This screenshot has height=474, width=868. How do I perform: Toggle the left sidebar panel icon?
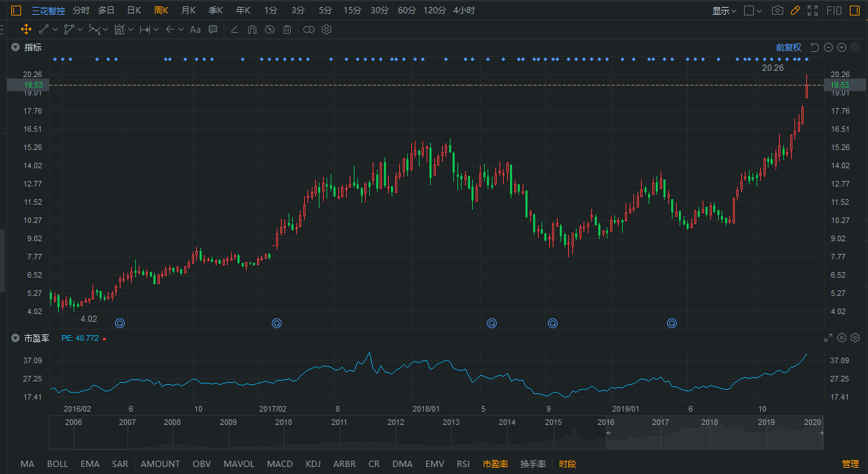[x=15, y=11]
